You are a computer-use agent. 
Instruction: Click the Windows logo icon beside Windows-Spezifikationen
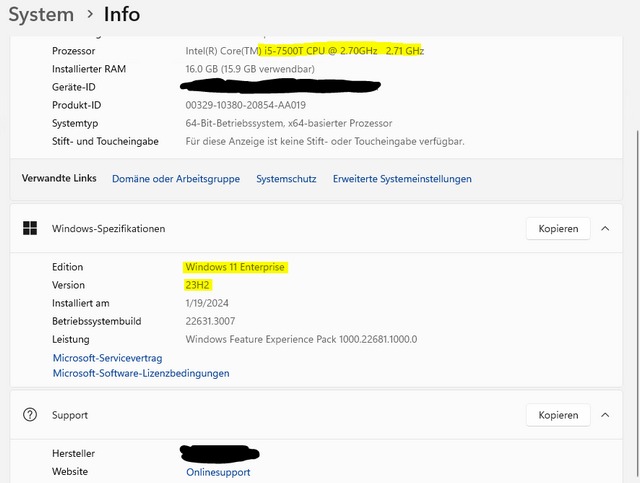(x=30, y=228)
